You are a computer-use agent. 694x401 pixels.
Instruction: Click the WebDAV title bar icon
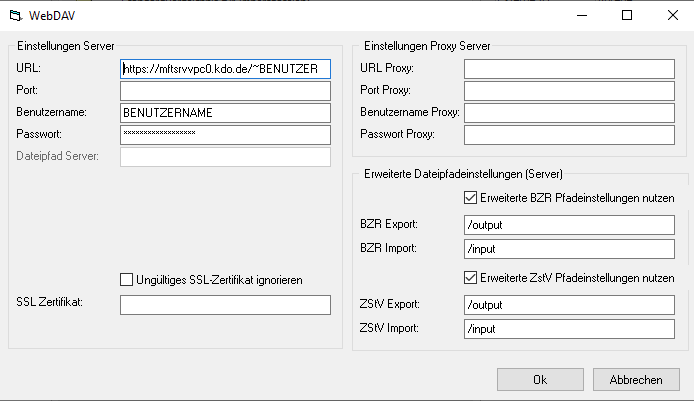16,15
